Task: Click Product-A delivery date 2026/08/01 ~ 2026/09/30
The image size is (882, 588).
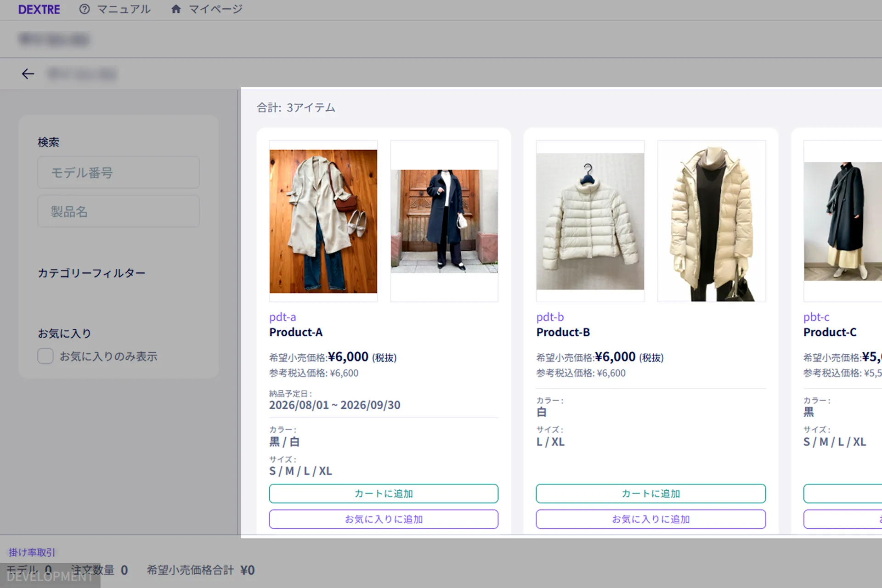Action: 334,405
